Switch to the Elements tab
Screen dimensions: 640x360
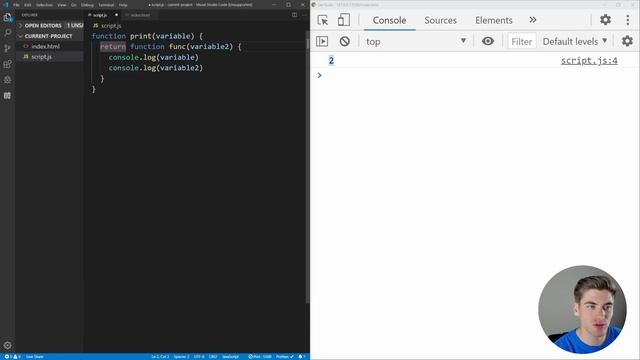click(x=493, y=20)
